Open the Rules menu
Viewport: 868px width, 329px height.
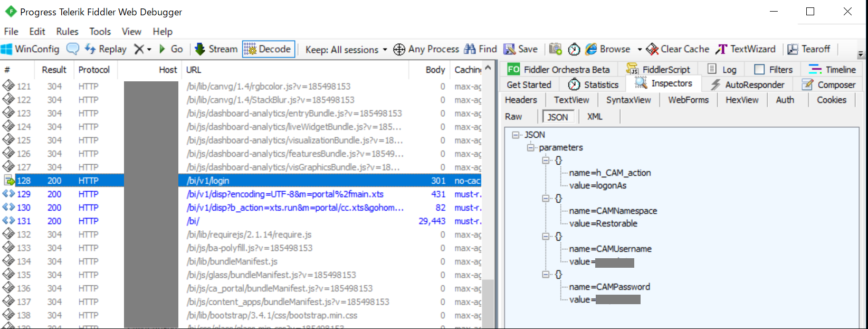[67, 32]
